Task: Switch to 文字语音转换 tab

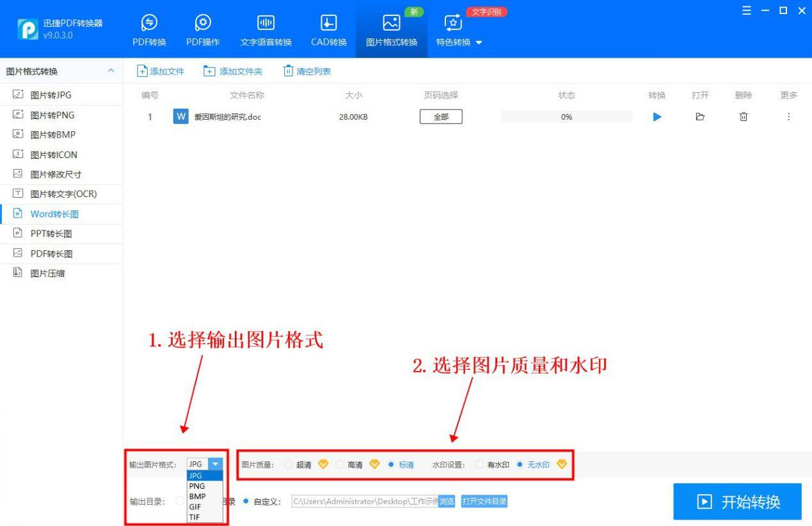Action: click(266, 30)
